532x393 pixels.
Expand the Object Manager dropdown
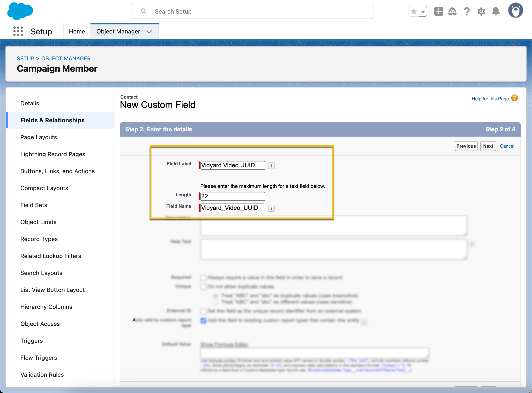tap(149, 31)
